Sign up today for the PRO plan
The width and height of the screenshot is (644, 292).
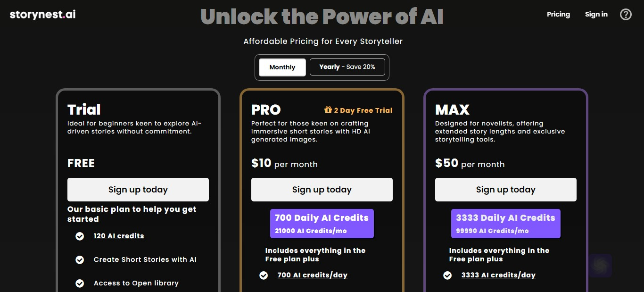pos(322,190)
